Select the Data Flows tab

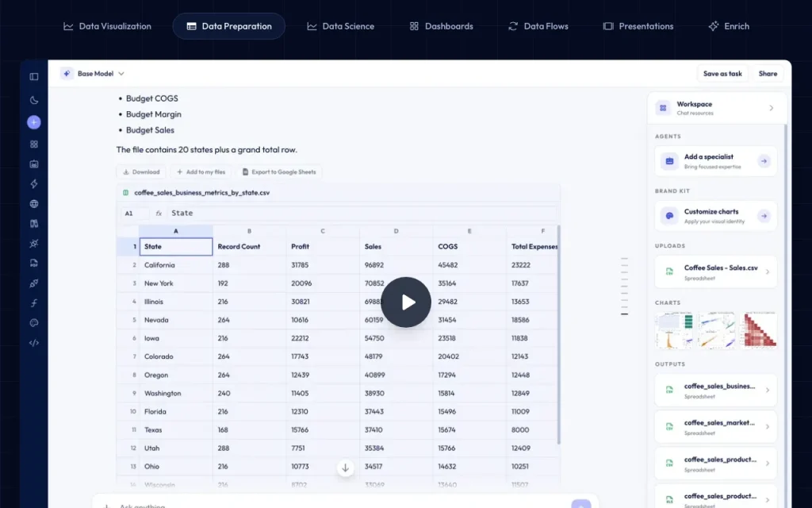point(538,26)
